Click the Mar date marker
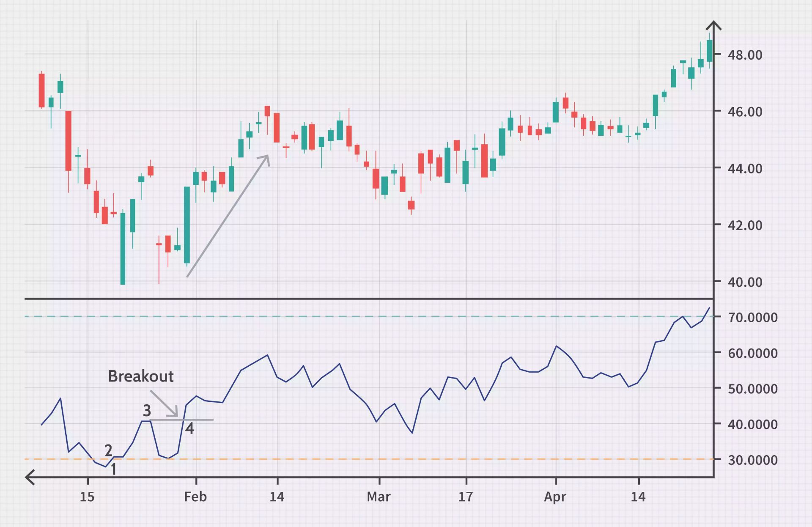Viewport: 812px width, 527px height. (x=379, y=497)
